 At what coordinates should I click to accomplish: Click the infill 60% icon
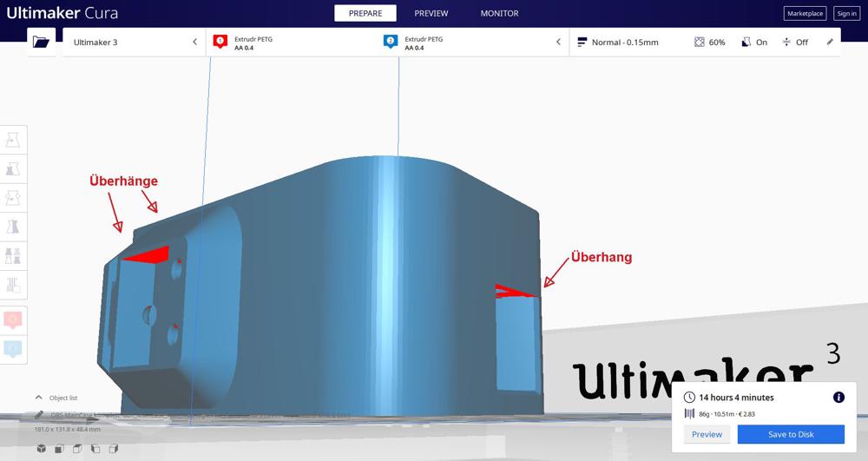[x=699, y=42]
